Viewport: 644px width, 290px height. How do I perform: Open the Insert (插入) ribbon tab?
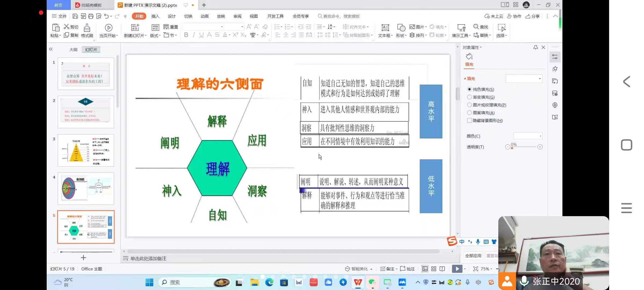click(155, 16)
